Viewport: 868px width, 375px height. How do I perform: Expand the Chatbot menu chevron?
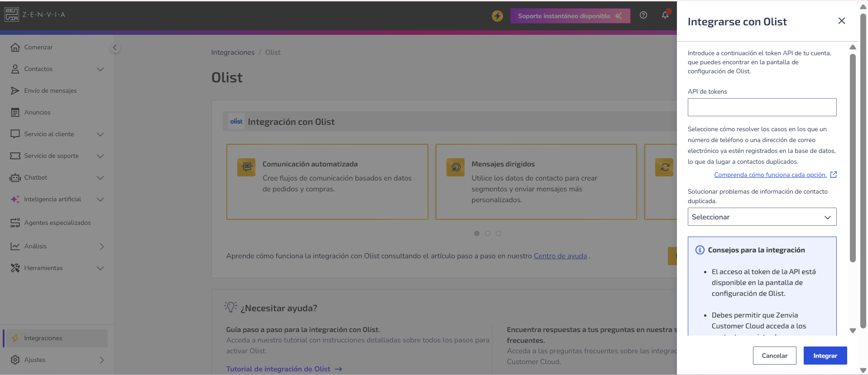point(101,178)
